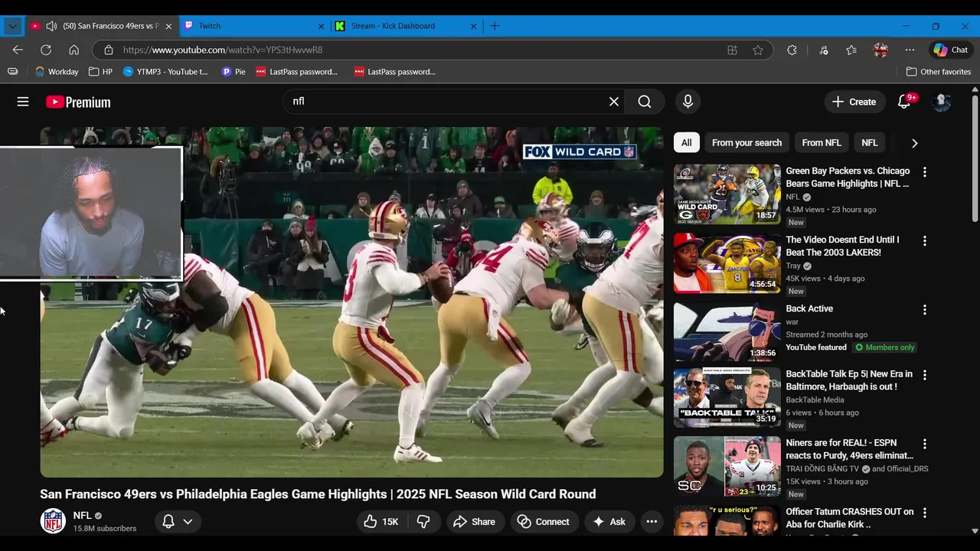
Task: Open browser favorites list icon
Action: point(851,50)
